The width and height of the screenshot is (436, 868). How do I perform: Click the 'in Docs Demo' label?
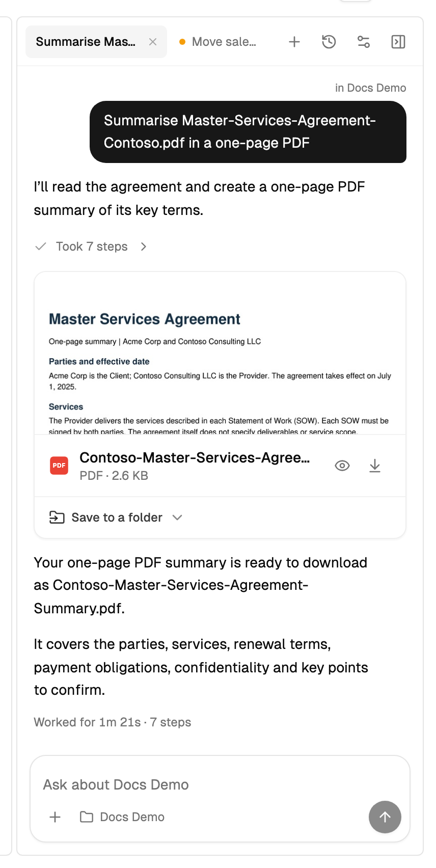(371, 88)
